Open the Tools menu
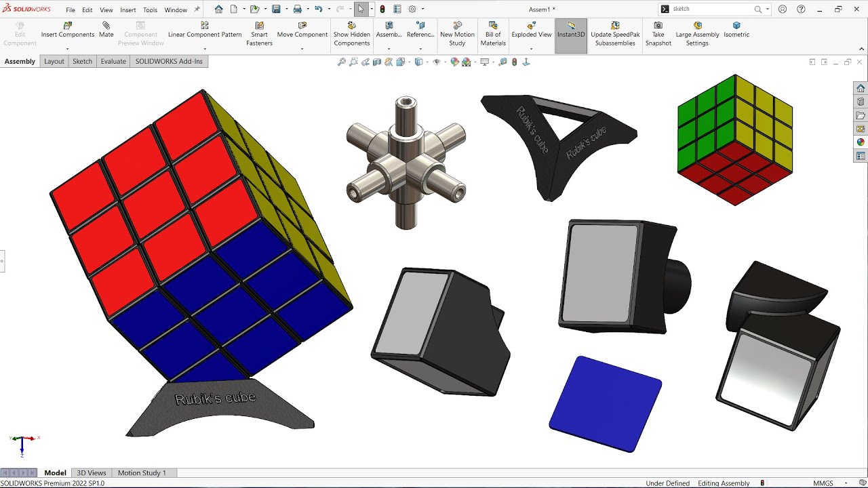This screenshot has height=488, width=868. coord(151,10)
